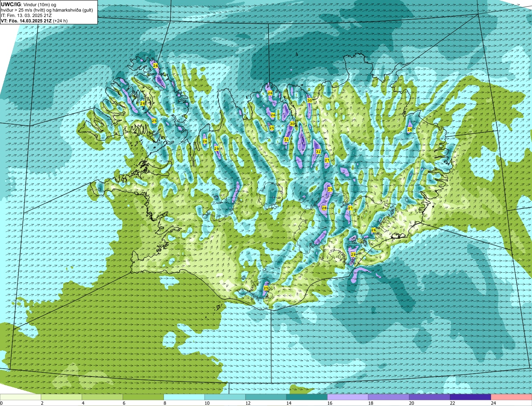
Task: Click the title line 'UWC/IG: Vindur (10m) og'
Action: point(29,5)
